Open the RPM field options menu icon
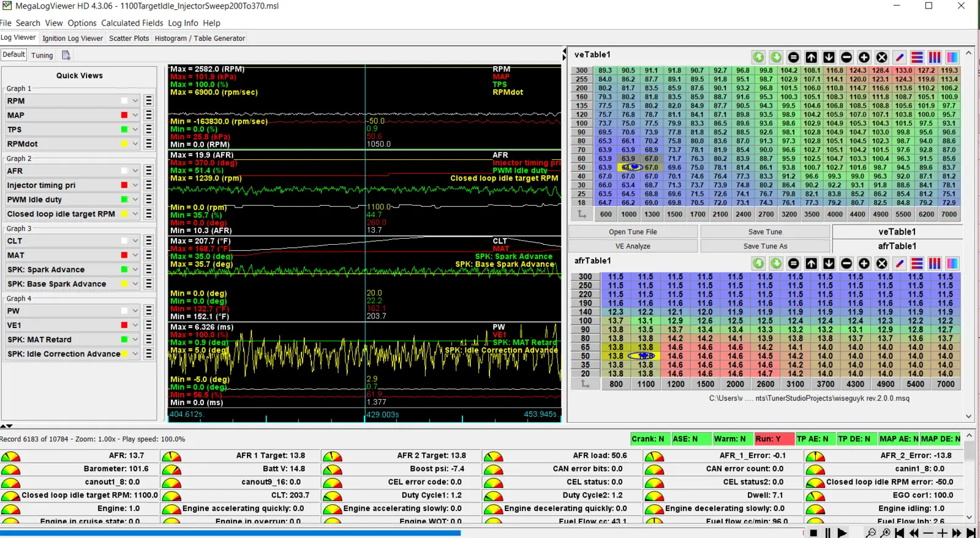The height and width of the screenshot is (538, 980). pos(148,100)
